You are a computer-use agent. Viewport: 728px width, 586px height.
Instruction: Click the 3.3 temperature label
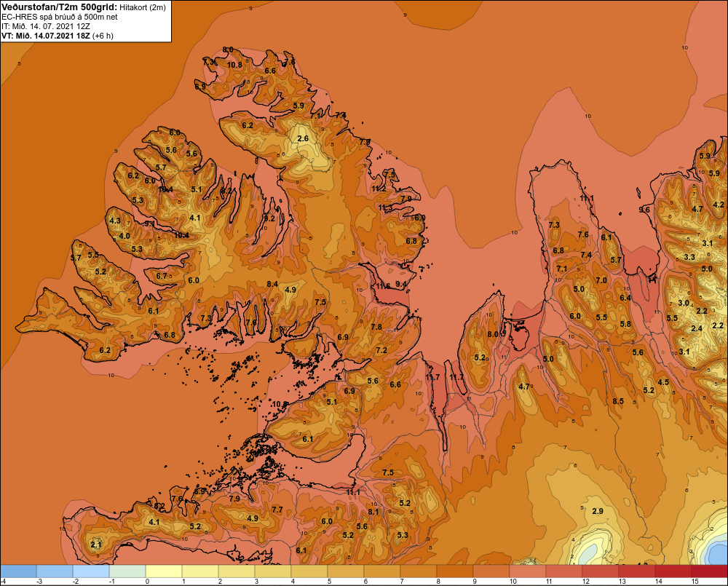[x=689, y=257]
